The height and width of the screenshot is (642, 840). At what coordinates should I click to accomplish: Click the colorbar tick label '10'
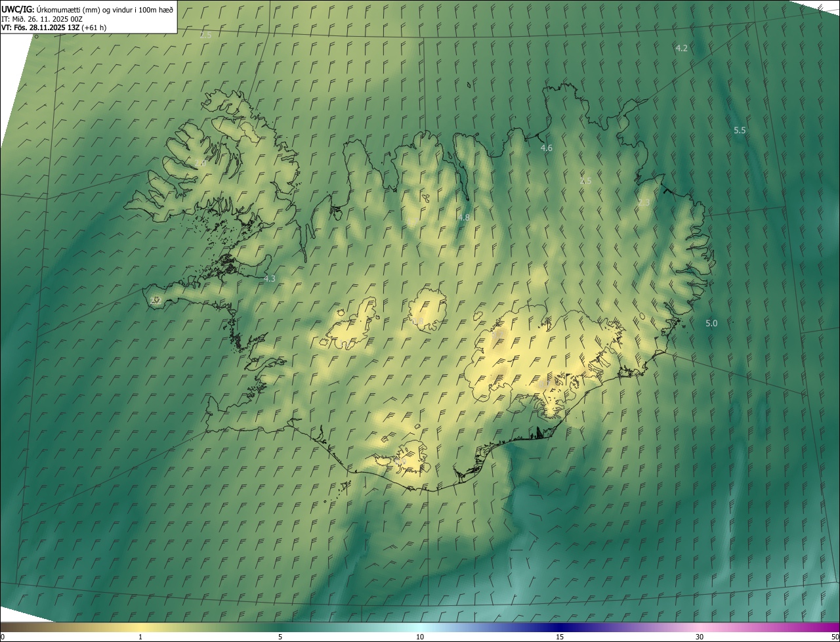[420, 637]
